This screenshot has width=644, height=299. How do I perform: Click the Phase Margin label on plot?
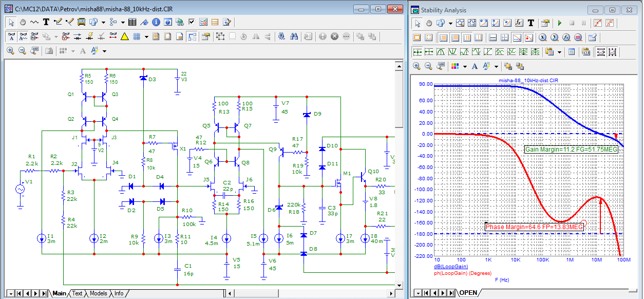[534, 227]
